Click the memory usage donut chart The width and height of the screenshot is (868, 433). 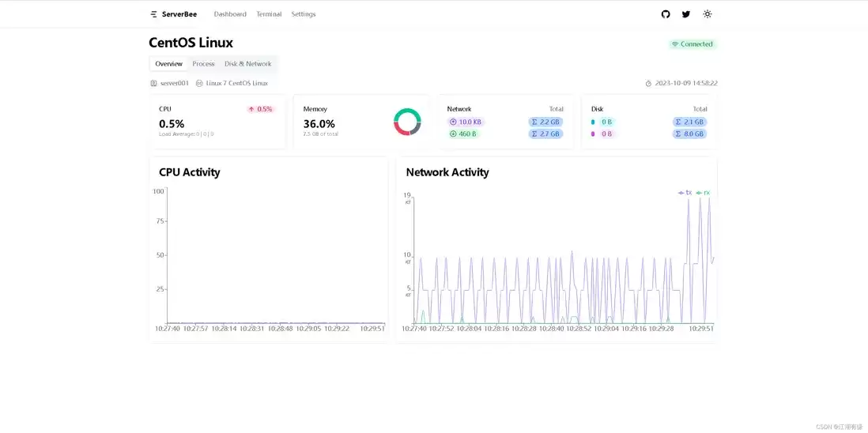pyautogui.click(x=407, y=122)
